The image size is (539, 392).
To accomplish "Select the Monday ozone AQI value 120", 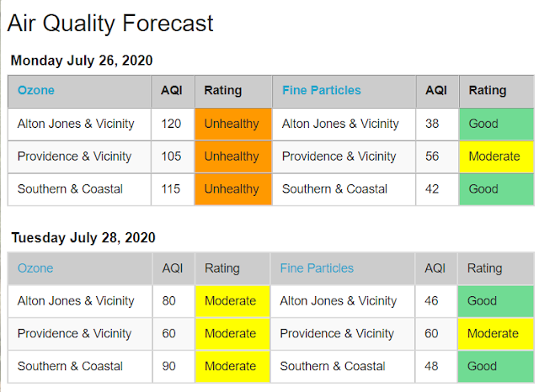I will click(x=171, y=124).
